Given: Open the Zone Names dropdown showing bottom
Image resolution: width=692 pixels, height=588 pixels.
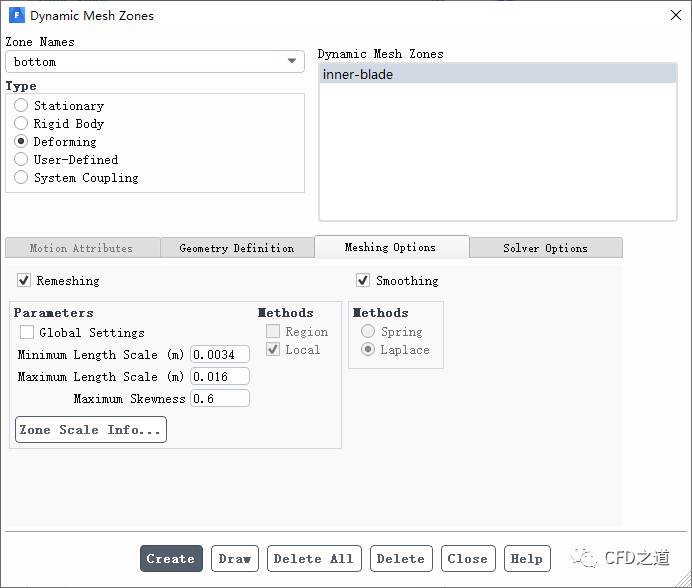Looking at the screenshot, I should [x=155, y=61].
